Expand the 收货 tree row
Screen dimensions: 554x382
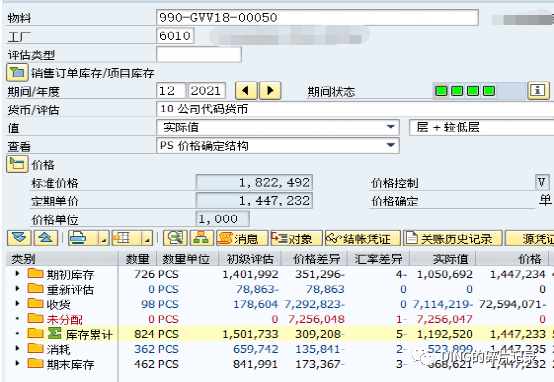click(17, 303)
